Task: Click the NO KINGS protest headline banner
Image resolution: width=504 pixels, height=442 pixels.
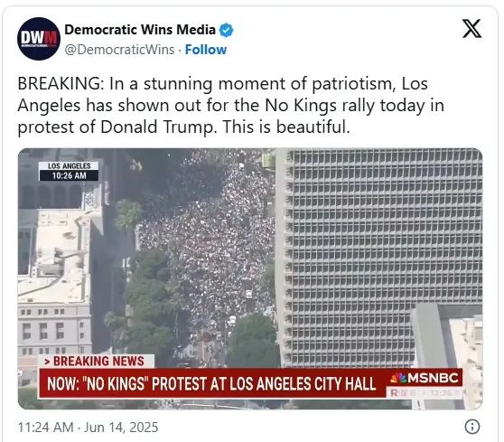Action: 211,383
